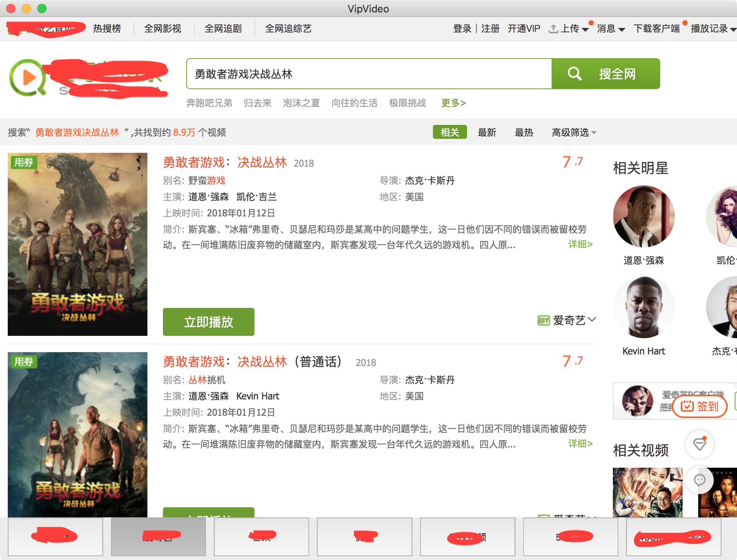Click the 用券 badge on first poster
The height and width of the screenshot is (560, 737).
click(x=24, y=162)
